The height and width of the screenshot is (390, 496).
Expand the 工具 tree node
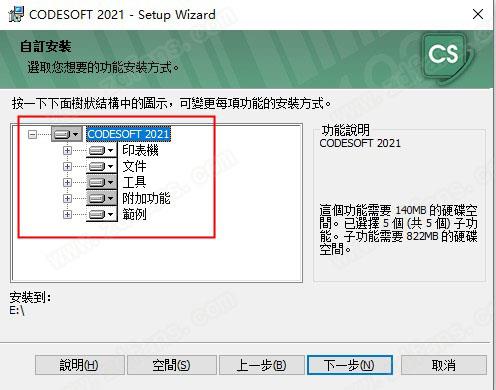[x=67, y=182]
